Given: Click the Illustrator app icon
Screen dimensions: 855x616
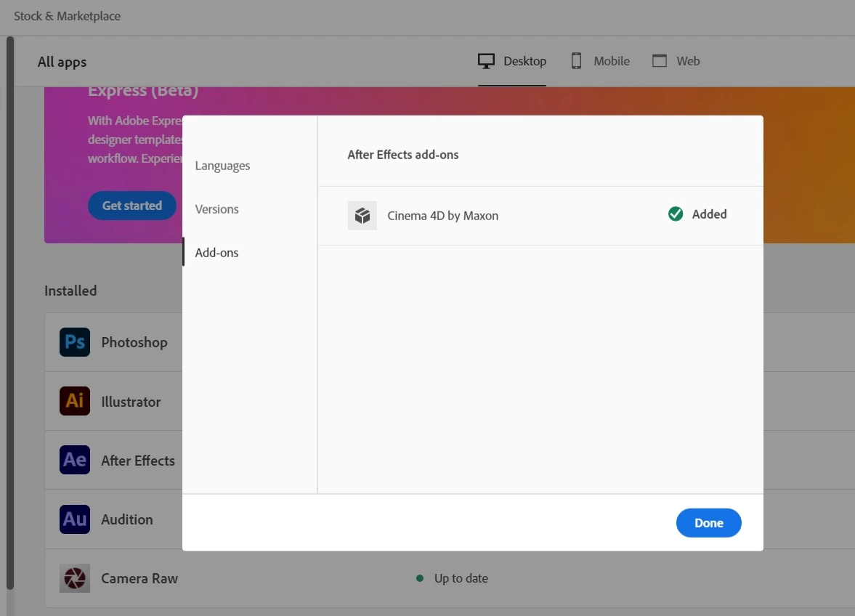Looking at the screenshot, I should tap(75, 401).
